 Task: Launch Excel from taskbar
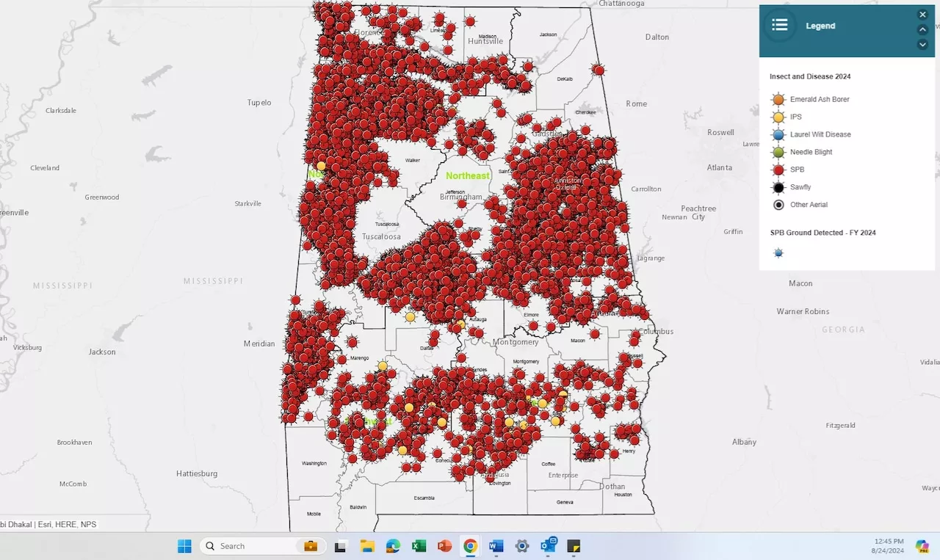(419, 546)
